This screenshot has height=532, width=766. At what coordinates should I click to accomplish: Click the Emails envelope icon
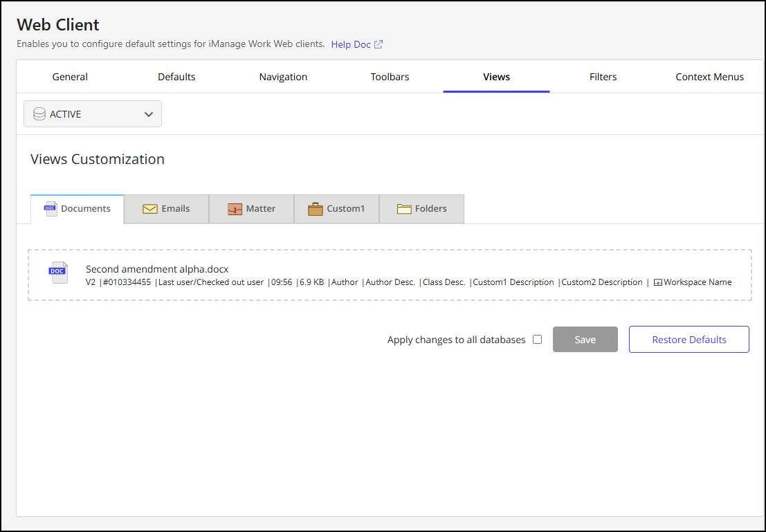tap(150, 209)
